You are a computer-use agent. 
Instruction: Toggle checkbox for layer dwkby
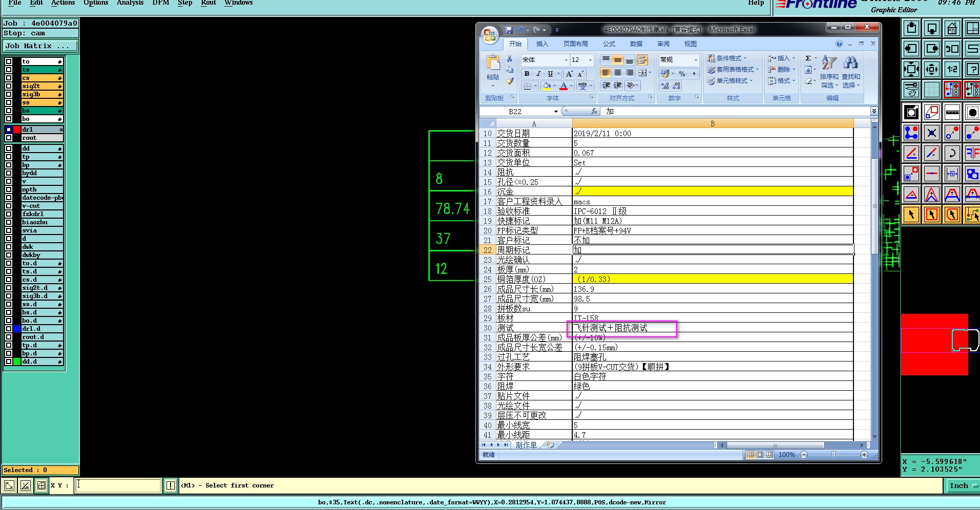[x=9, y=255]
